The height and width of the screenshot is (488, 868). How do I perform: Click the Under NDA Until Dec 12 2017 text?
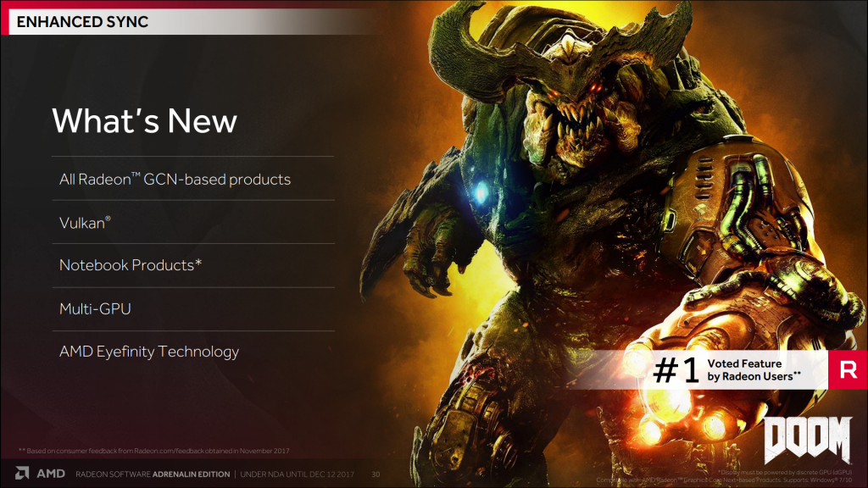click(298, 474)
